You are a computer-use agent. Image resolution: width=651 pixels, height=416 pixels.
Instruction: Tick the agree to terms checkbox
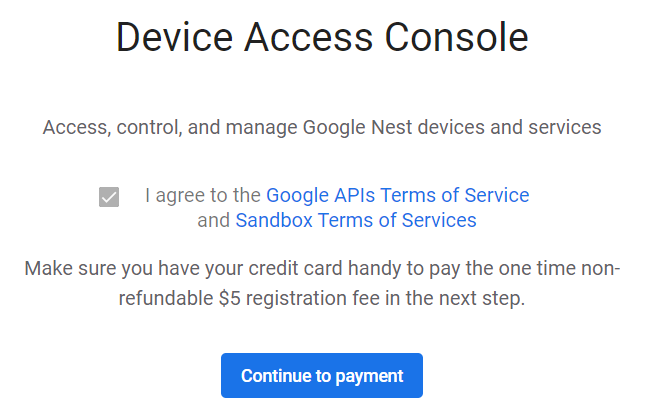[109, 197]
